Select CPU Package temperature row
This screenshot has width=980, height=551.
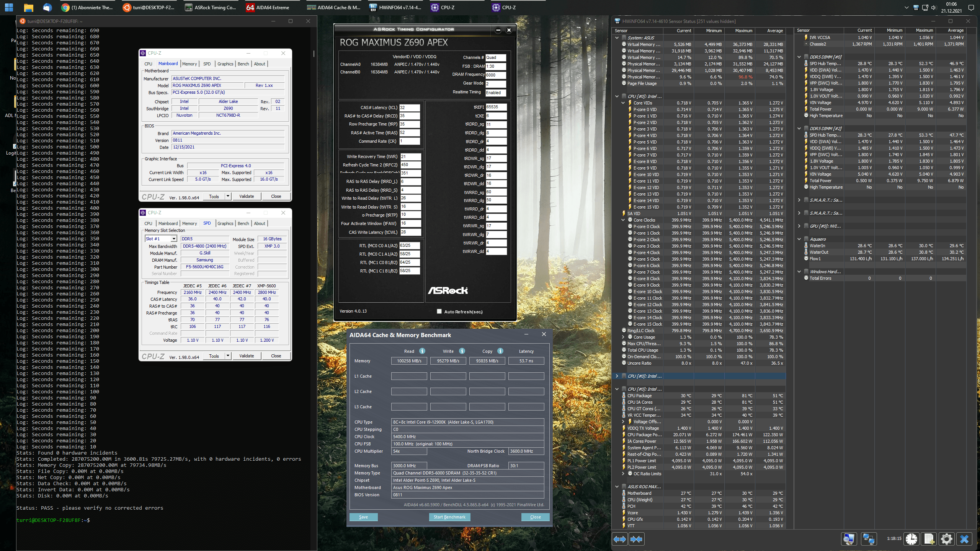point(699,396)
